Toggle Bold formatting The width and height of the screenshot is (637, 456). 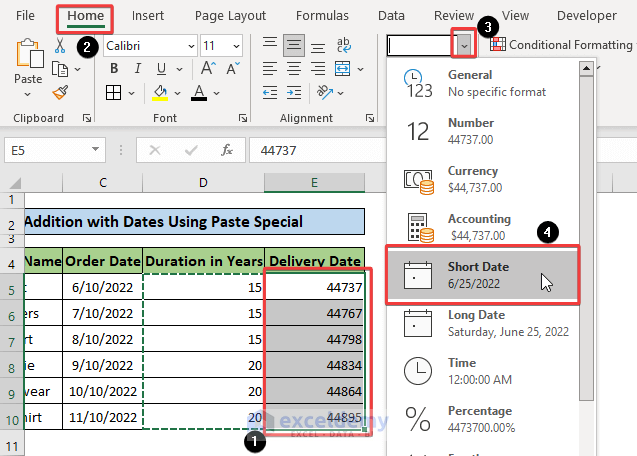tap(114, 69)
